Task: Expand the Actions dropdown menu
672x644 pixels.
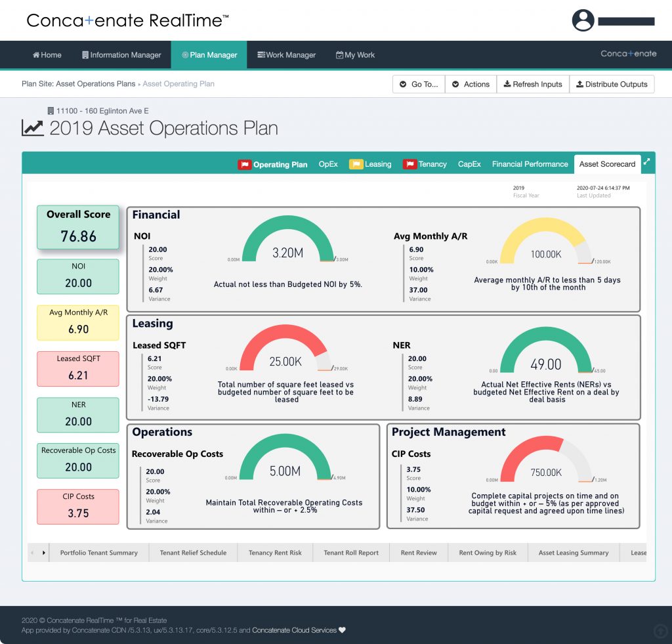Action: click(471, 84)
